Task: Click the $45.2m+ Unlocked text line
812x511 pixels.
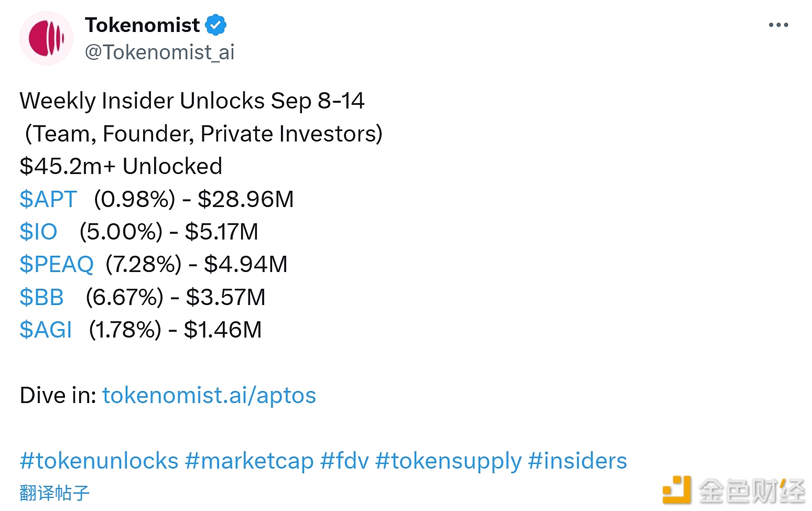Action: [x=121, y=166]
